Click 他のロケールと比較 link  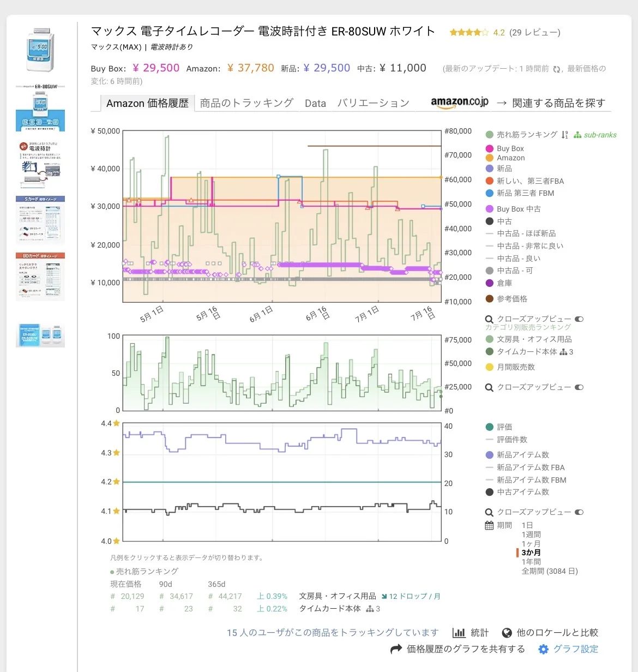(557, 633)
